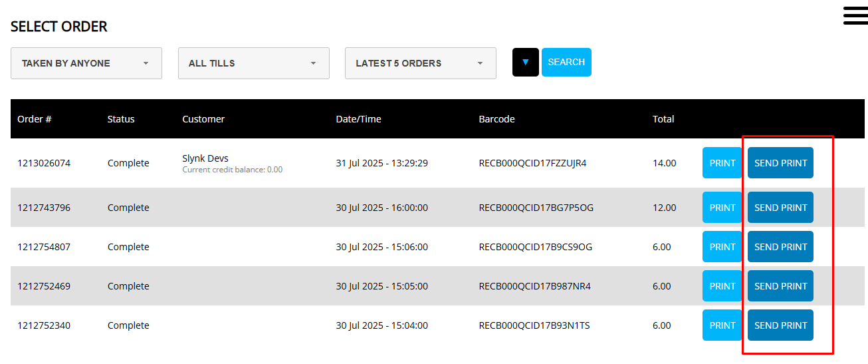Send print for order 1212752469
Screen dimensions: 868x364
tap(780, 286)
